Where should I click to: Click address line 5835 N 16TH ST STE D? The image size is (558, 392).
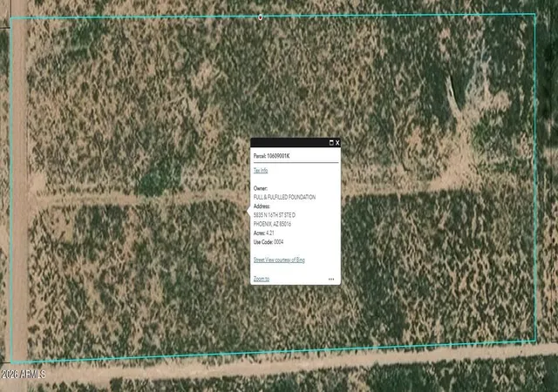coord(275,215)
